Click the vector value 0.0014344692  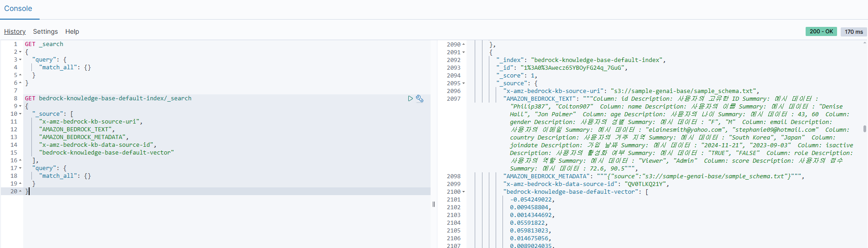531,215
